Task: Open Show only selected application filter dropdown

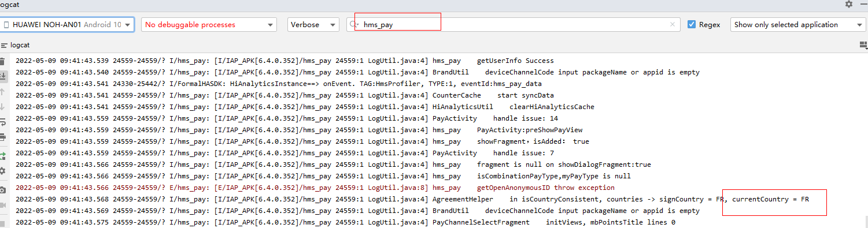Action: [x=798, y=24]
